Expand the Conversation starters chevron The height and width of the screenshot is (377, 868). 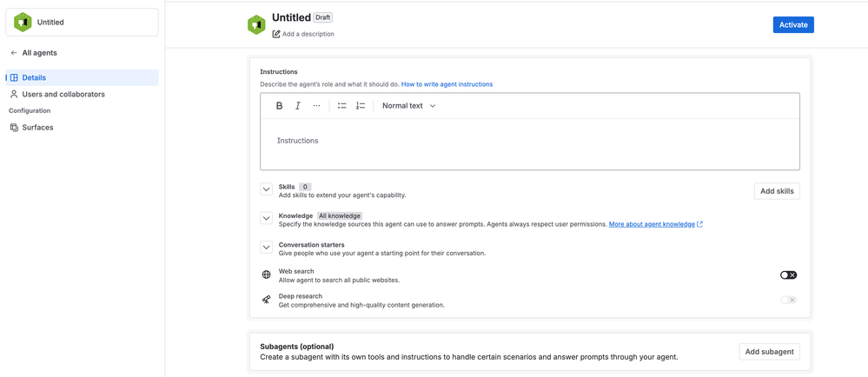(x=266, y=247)
